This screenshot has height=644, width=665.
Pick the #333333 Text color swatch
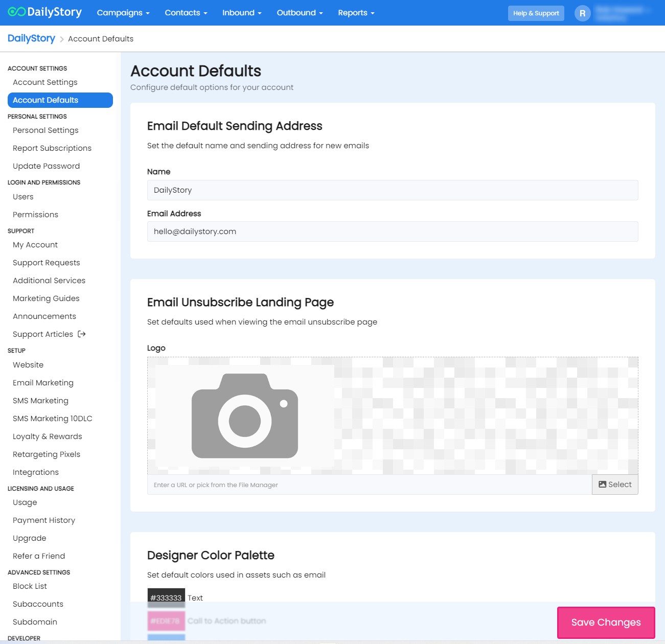coord(166,597)
